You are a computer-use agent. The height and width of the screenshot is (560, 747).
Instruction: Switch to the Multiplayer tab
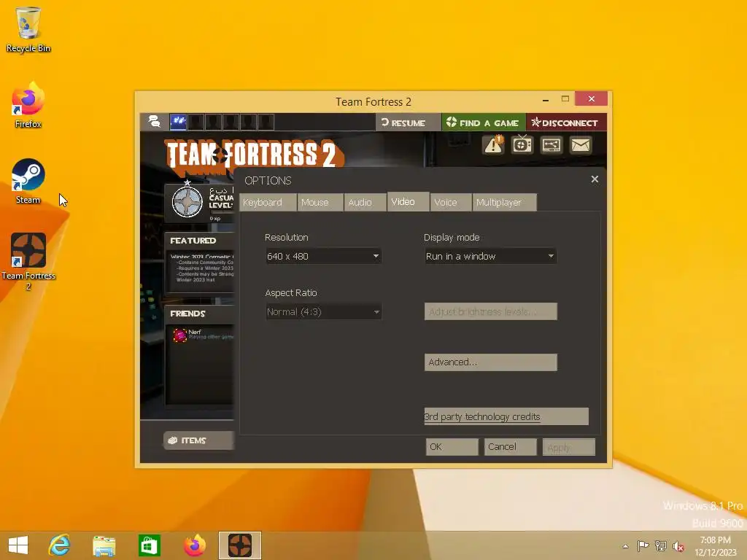click(x=505, y=203)
